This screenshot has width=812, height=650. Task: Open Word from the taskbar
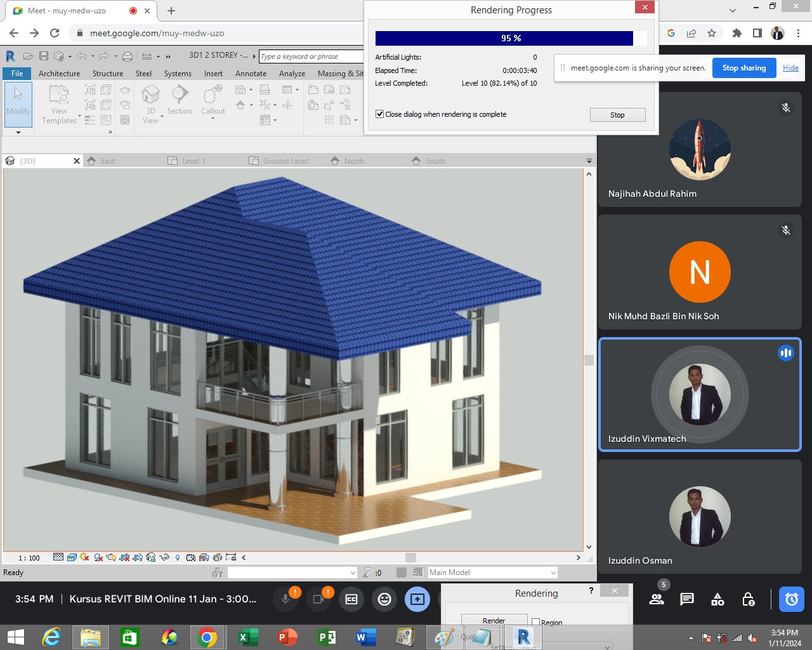click(366, 637)
